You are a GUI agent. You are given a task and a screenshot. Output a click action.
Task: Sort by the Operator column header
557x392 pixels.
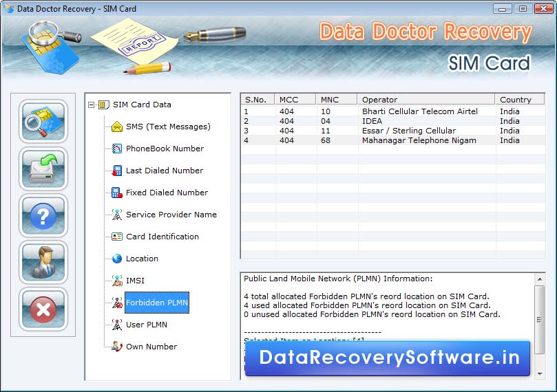(426, 100)
